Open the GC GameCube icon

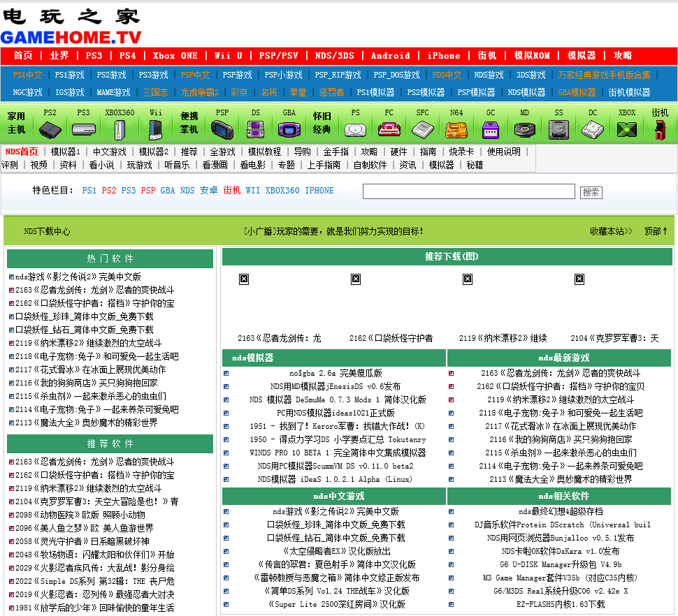(x=491, y=130)
